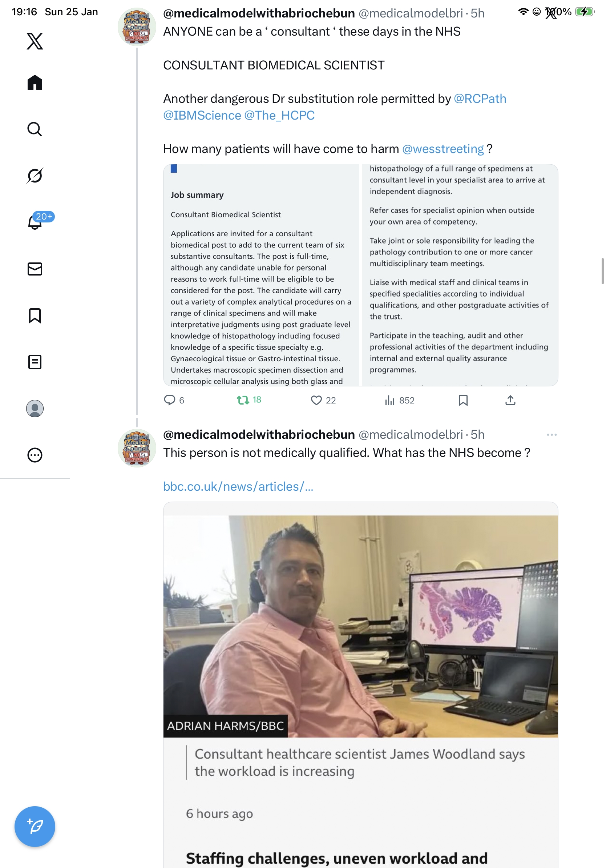This screenshot has width=606, height=868.
Task: Open the Home feed icon
Action: [x=35, y=83]
